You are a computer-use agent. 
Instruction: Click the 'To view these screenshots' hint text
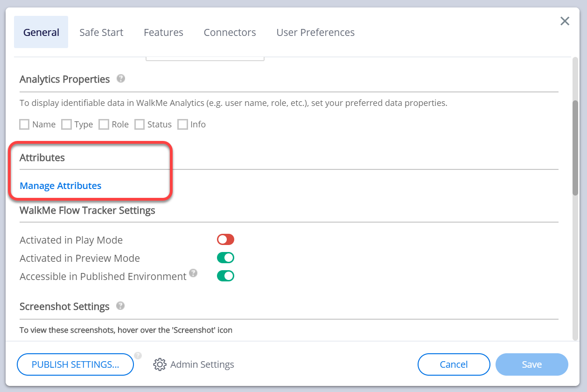[x=126, y=330]
